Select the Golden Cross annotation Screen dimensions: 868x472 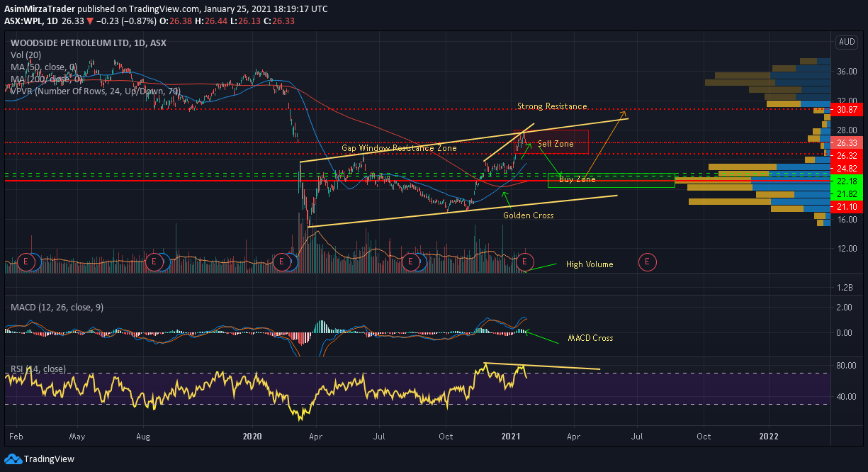pyautogui.click(x=529, y=215)
